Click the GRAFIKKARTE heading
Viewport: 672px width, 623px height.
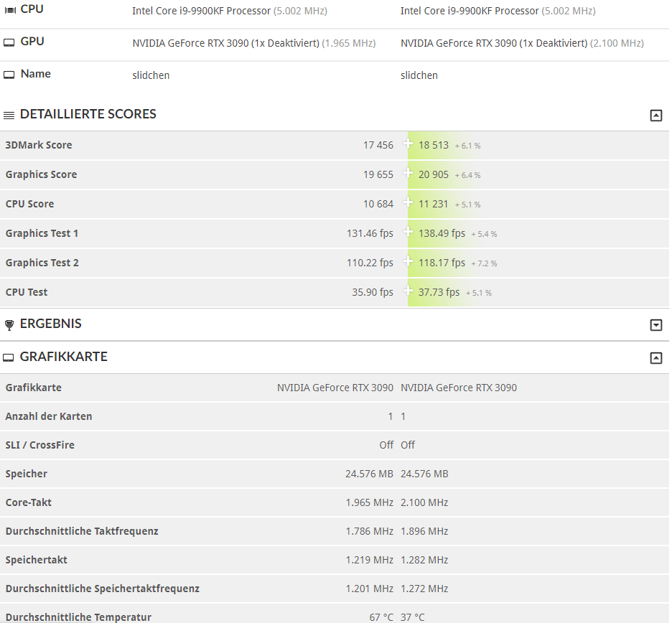63,357
